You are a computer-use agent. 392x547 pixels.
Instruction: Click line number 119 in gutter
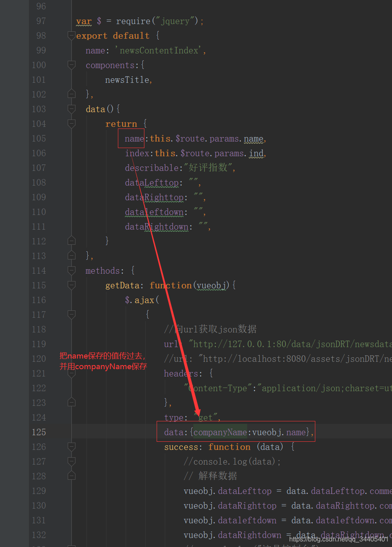[39, 344]
